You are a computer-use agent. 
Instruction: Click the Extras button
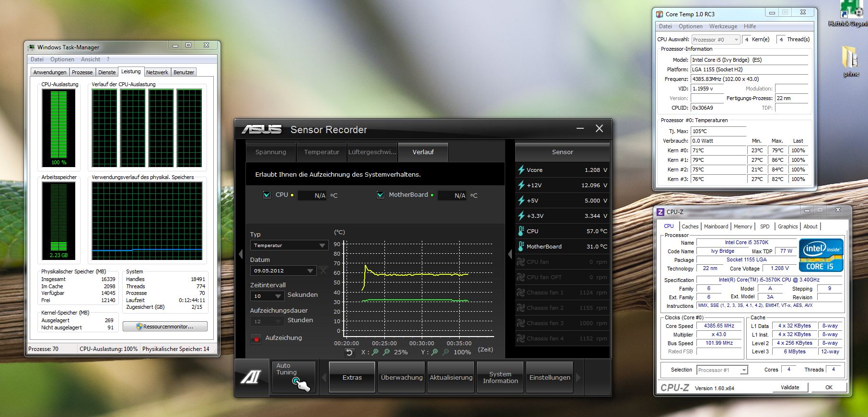click(x=352, y=377)
